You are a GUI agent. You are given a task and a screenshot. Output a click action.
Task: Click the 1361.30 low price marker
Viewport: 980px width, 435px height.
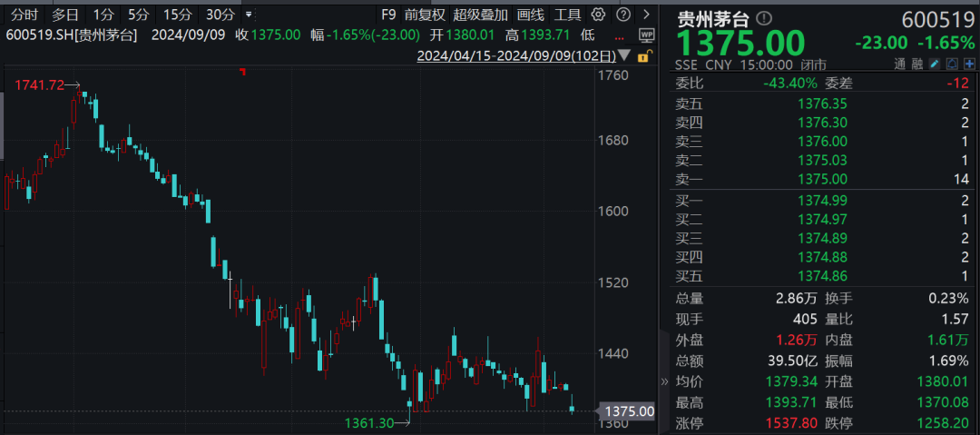[369, 423]
